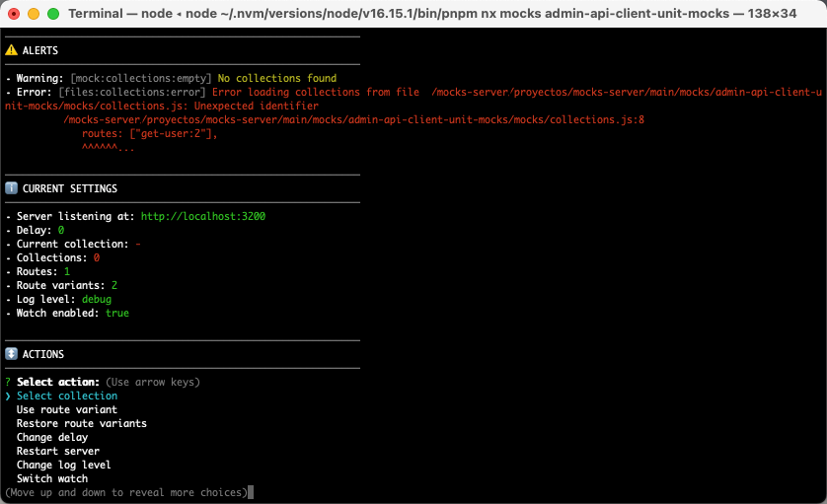Image resolution: width=827 pixels, height=504 pixels.
Task: Click the CURRENT SETTINGS heading
Action: coord(70,188)
